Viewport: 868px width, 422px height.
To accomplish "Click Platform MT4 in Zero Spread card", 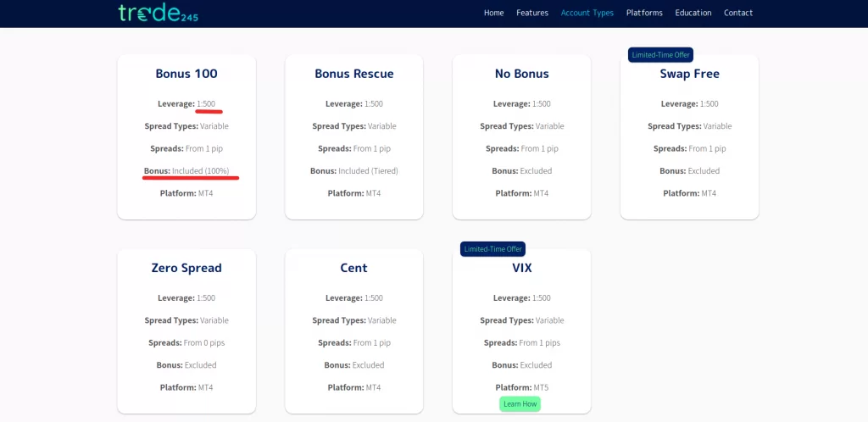I will pyautogui.click(x=186, y=387).
